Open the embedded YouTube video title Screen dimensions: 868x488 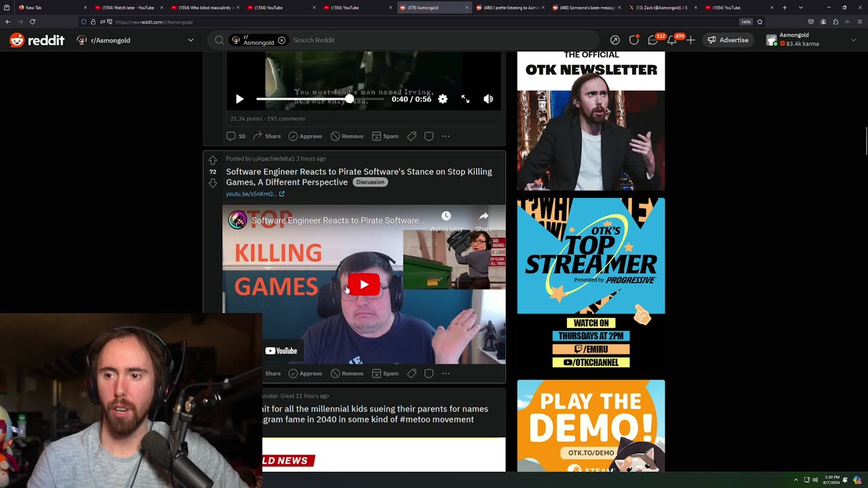[x=338, y=220]
